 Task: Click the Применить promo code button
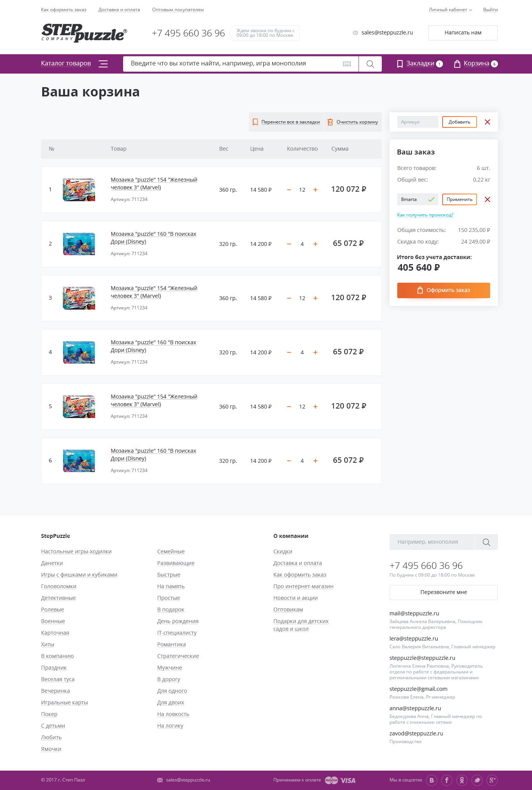[460, 199]
